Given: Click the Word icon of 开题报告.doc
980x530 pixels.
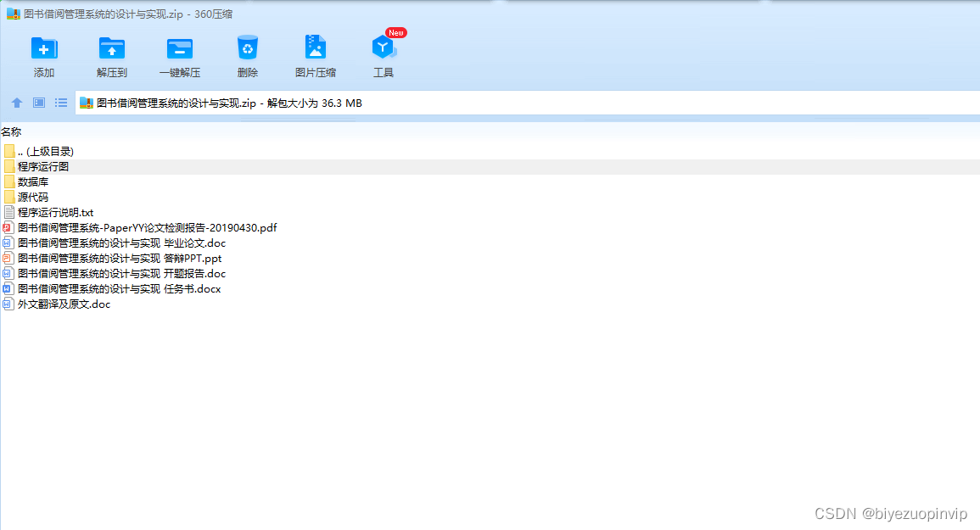Looking at the screenshot, I should [8, 274].
